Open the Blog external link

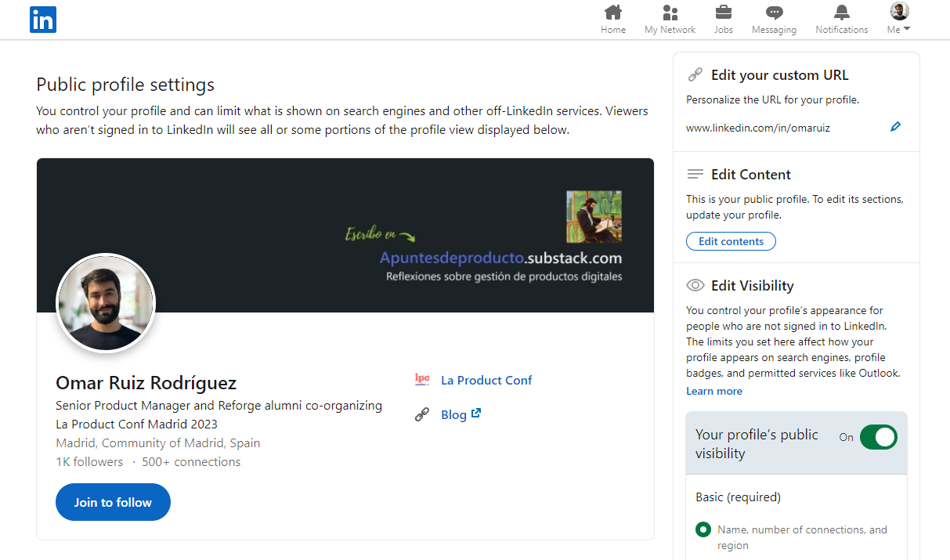[x=461, y=414]
